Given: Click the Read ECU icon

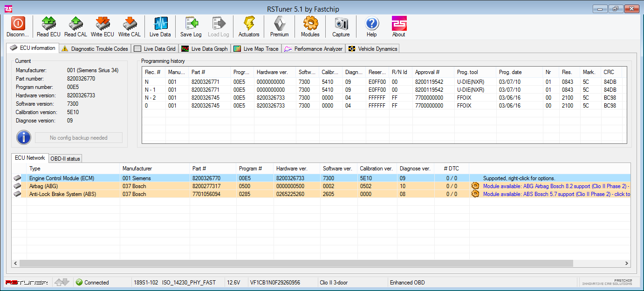Looking at the screenshot, I should (48, 27).
